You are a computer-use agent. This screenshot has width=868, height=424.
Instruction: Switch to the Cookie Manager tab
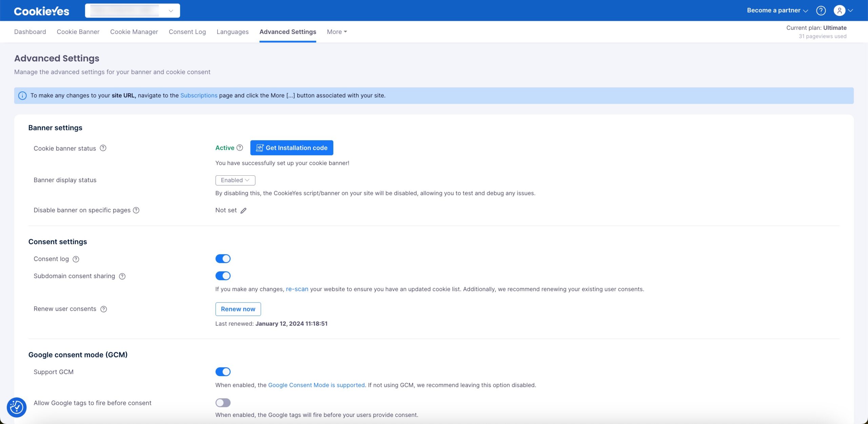[x=134, y=32]
